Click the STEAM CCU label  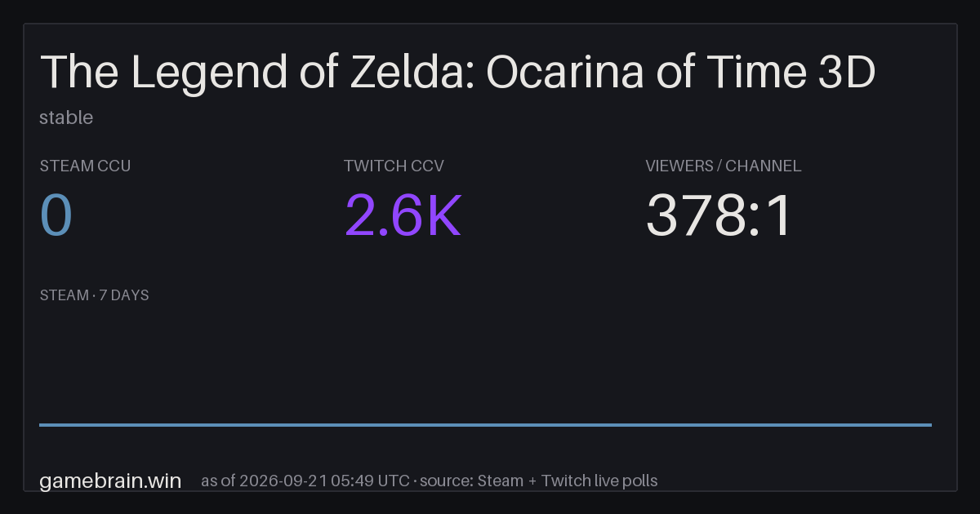[85, 166]
